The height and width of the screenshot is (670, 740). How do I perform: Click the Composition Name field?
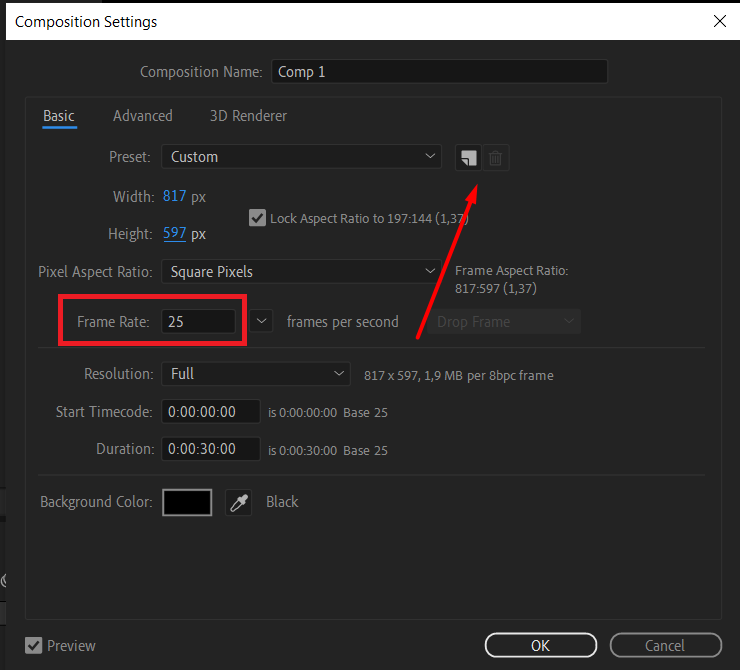tap(439, 72)
